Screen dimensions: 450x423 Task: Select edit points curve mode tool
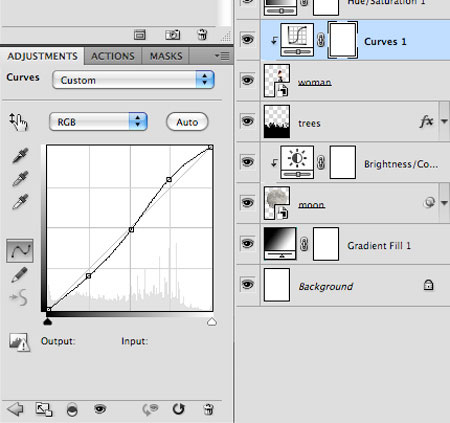point(20,251)
